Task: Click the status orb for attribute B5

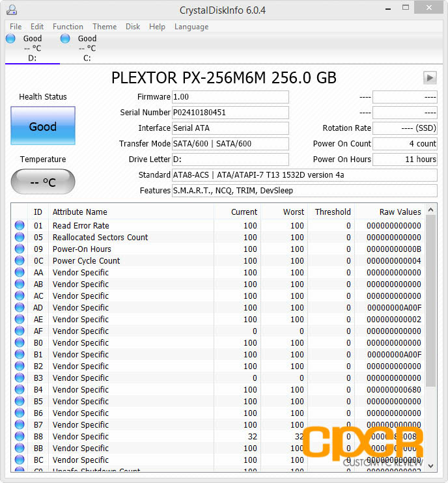Action: click(20, 401)
